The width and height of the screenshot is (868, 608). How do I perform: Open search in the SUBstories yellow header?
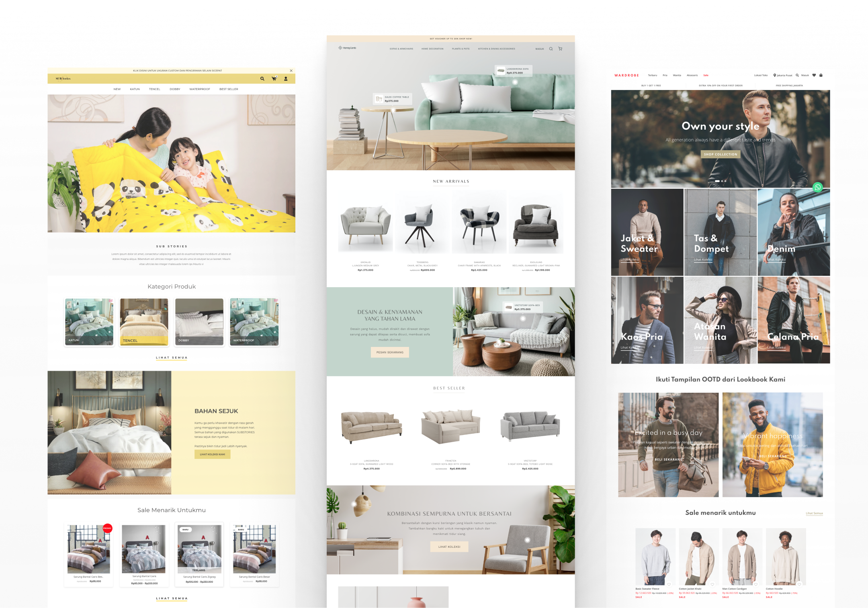[x=262, y=79]
